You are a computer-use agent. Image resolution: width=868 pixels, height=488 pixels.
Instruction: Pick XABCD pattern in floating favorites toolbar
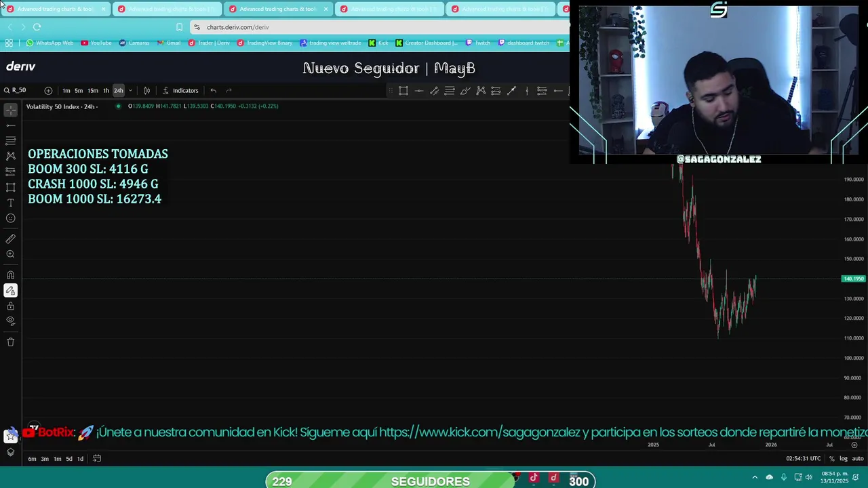point(481,90)
